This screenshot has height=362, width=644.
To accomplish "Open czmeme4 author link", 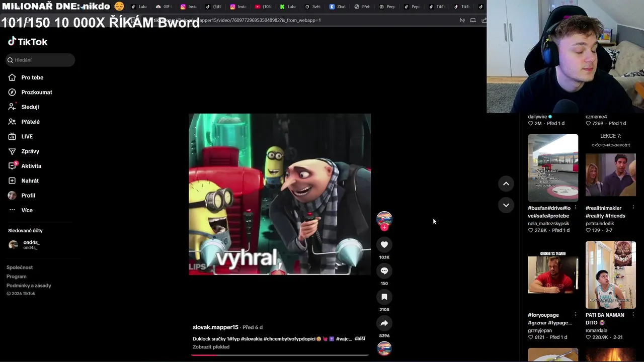I will point(596,117).
